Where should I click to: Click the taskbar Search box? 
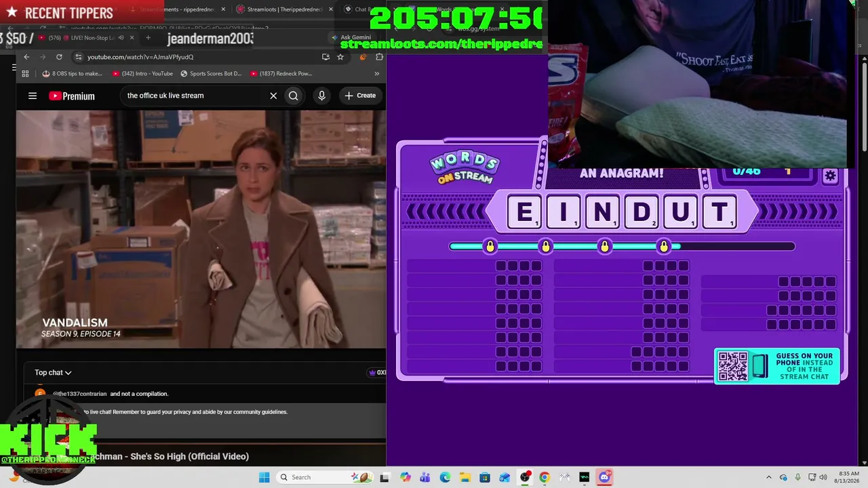[x=325, y=477]
